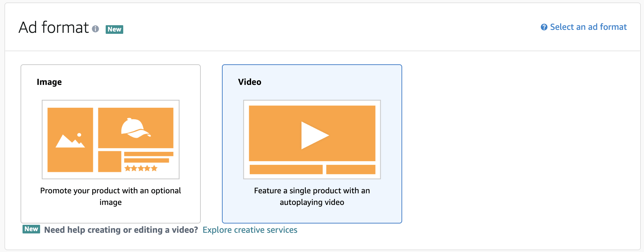Screen dimensions: 644x252
Task: Click the five-star rating graphic
Action: click(141, 168)
